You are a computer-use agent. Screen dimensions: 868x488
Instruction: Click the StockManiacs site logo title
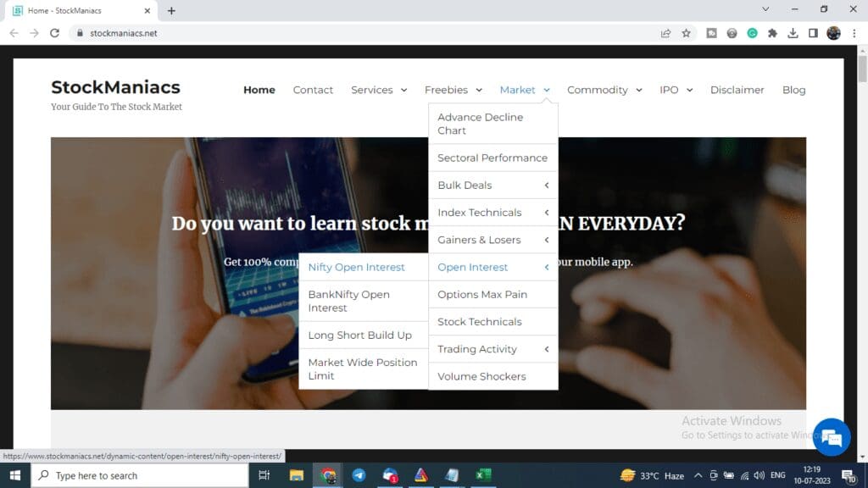(x=115, y=87)
